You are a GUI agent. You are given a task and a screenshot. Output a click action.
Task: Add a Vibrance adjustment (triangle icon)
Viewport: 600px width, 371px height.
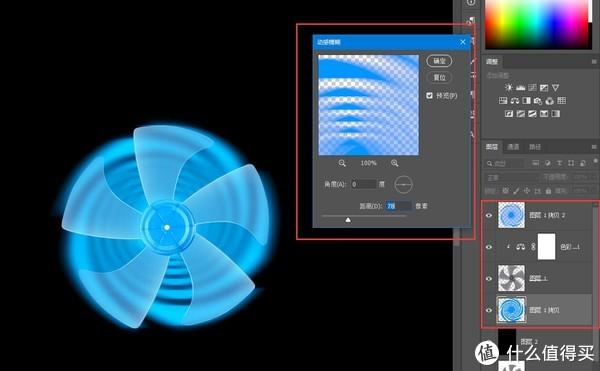click(555, 88)
